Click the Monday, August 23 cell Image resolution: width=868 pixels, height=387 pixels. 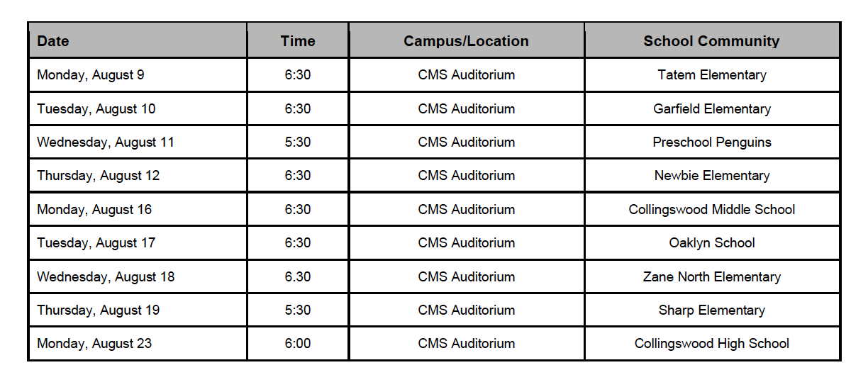coord(138,343)
